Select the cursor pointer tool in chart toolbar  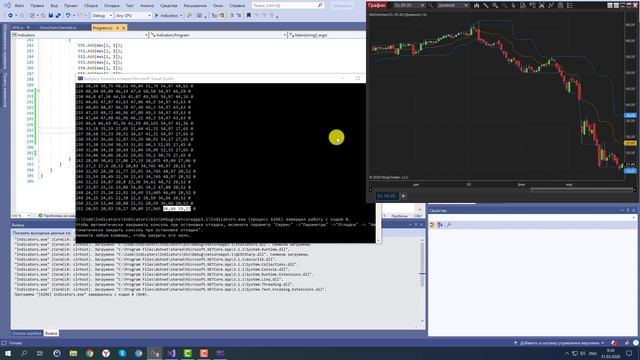513,5
